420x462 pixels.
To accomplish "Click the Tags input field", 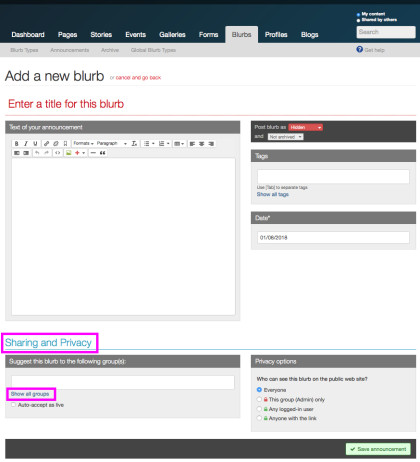I will 333,177.
